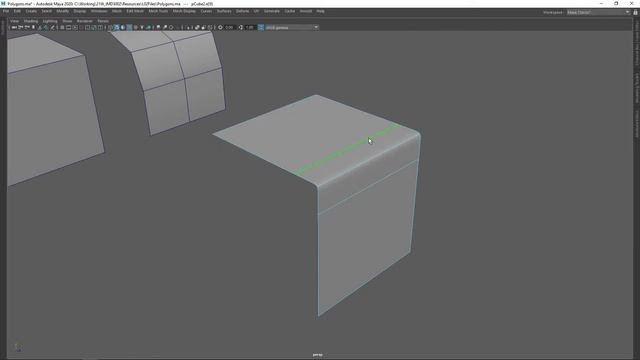
Task: Toggle Use Default Material
Action: (x=123, y=27)
